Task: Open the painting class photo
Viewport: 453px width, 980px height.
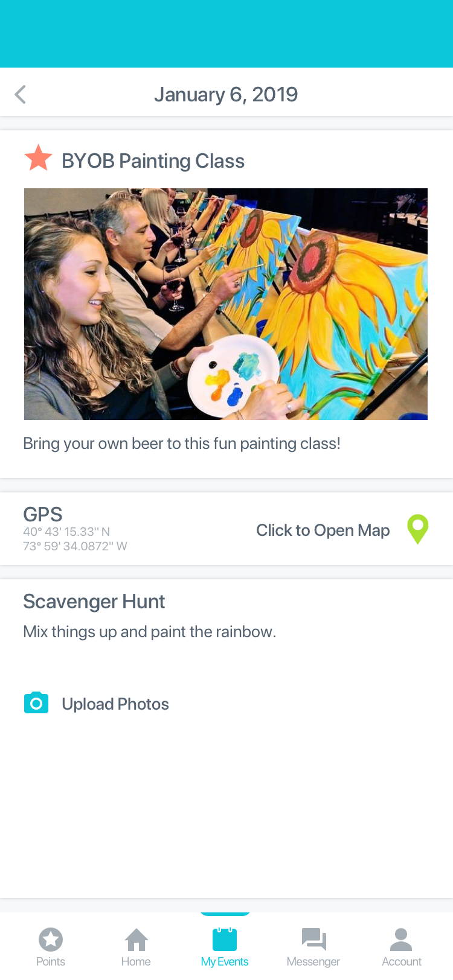Action: coord(226,304)
